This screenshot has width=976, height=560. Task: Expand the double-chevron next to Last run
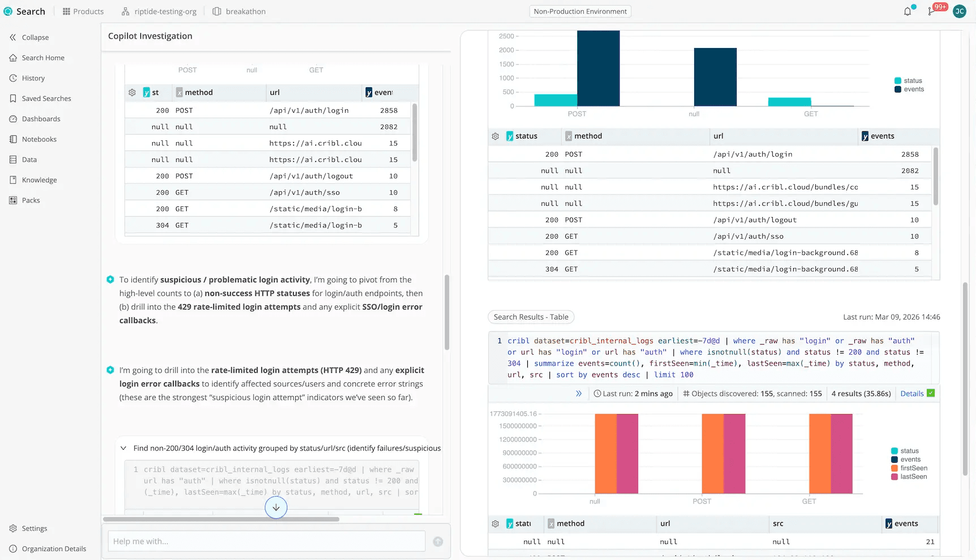click(x=579, y=393)
